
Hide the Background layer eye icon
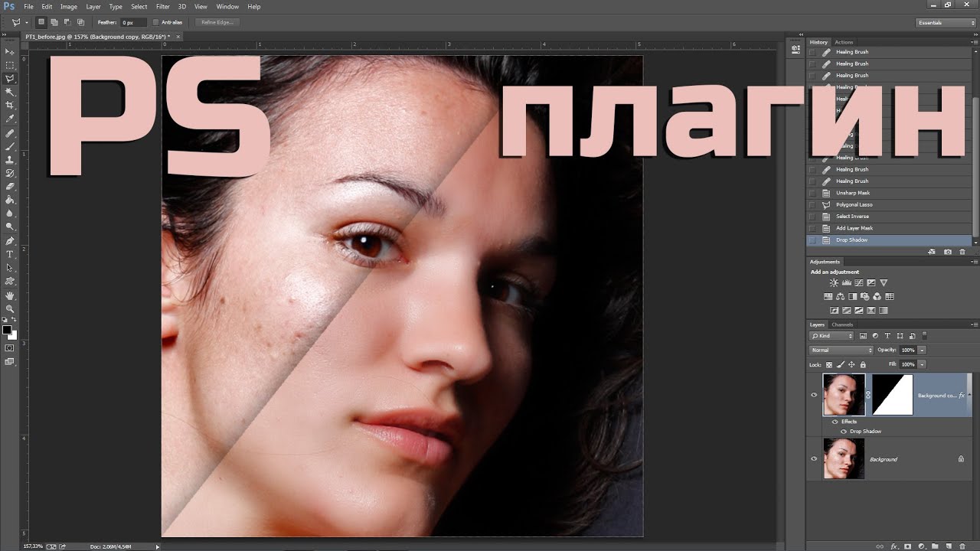pyautogui.click(x=814, y=458)
